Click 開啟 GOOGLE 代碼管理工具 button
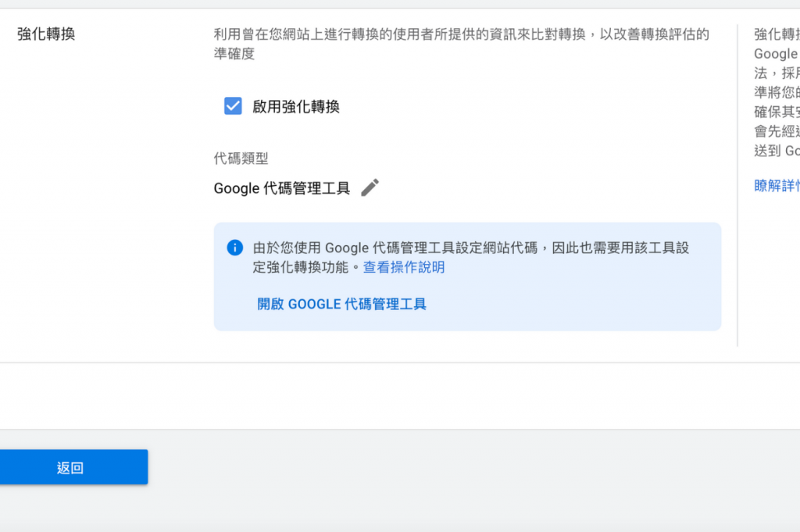This screenshot has height=532, width=800. [341, 304]
